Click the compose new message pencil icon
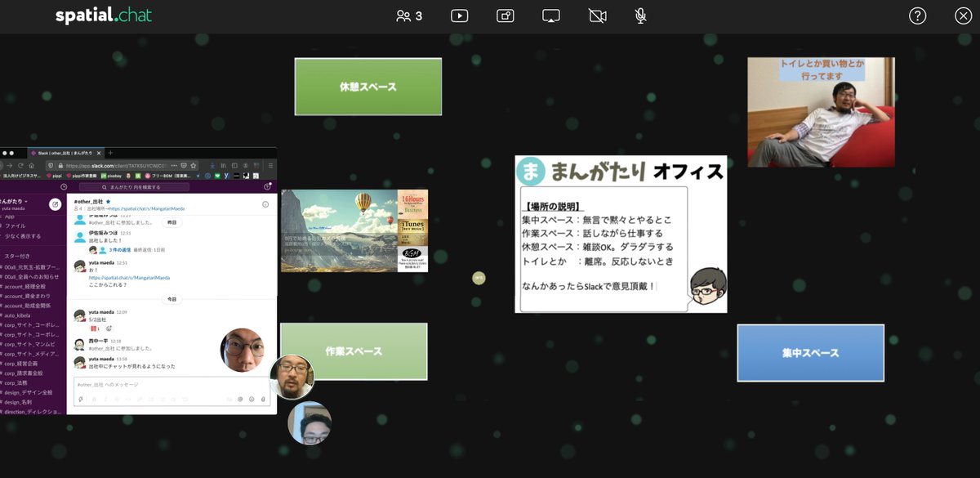The image size is (980, 478). click(55, 205)
